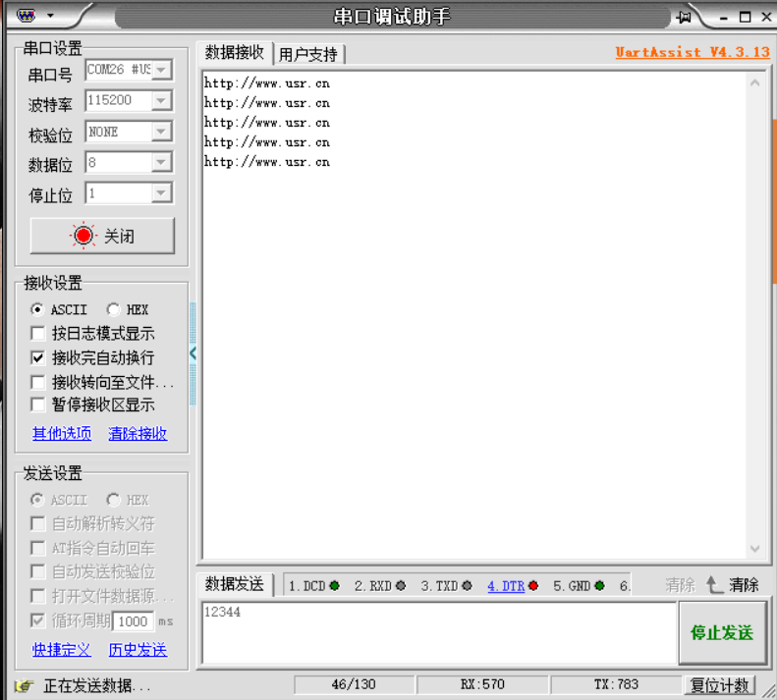Image resolution: width=777 pixels, height=700 pixels.
Task: Expand the stop bits 1 dropdown
Action: 161,193
